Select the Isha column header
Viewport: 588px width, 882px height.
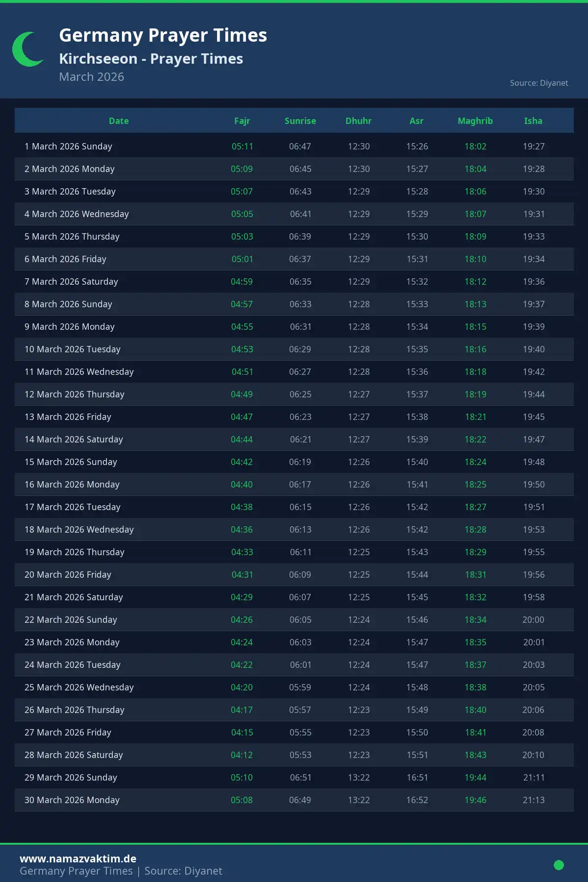tap(533, 121)
